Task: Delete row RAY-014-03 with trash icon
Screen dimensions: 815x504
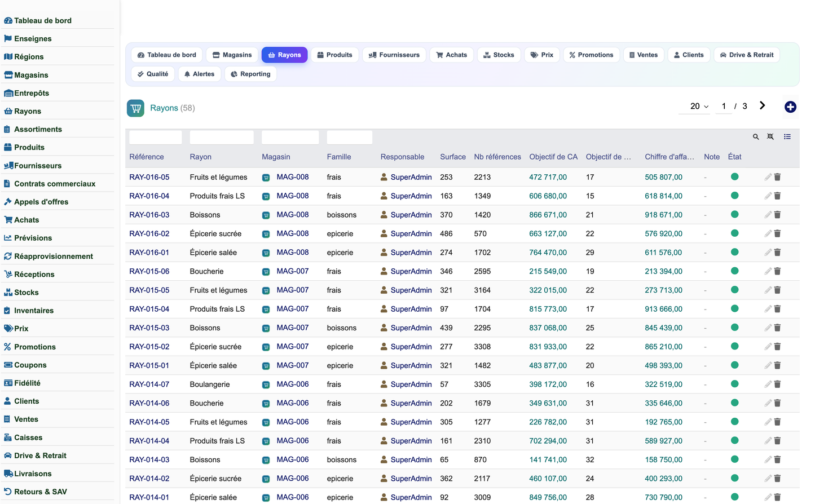Action: pos(777,459)
